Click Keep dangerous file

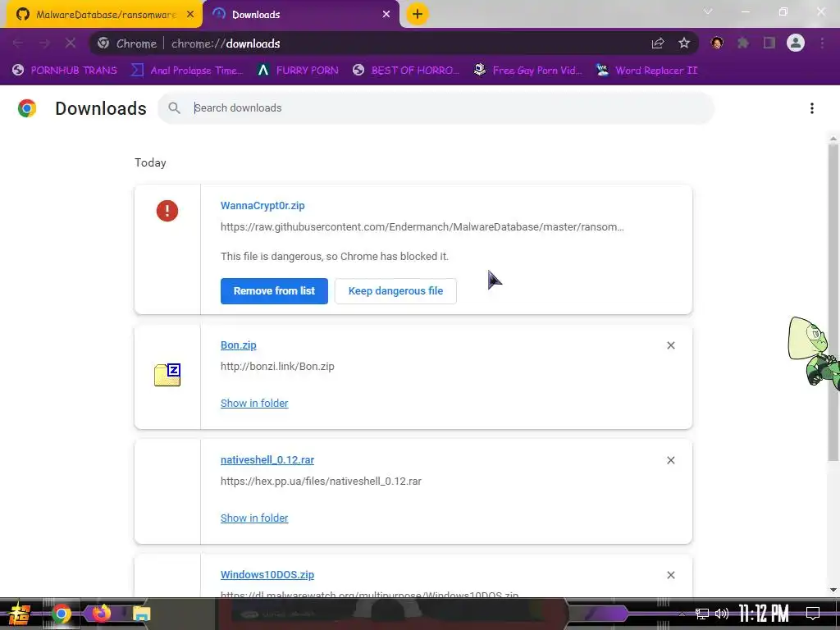tap(396, 291)
